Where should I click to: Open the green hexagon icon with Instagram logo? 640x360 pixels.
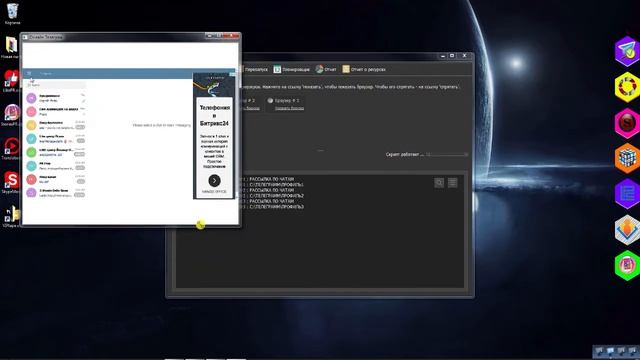tap(627, 265)
